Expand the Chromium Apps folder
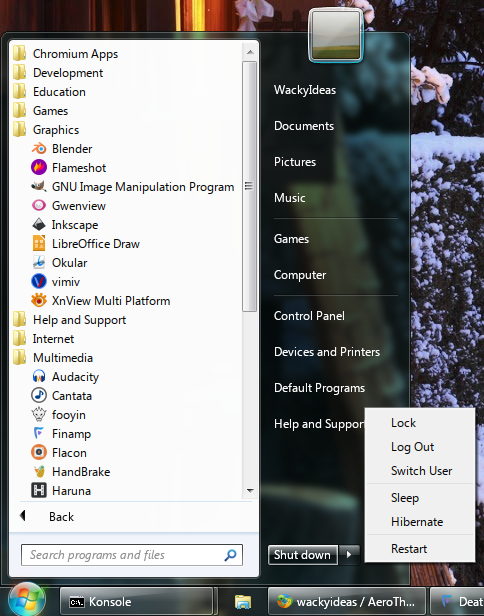This screenshot has height=616, width=484. (x=66, y=54)
